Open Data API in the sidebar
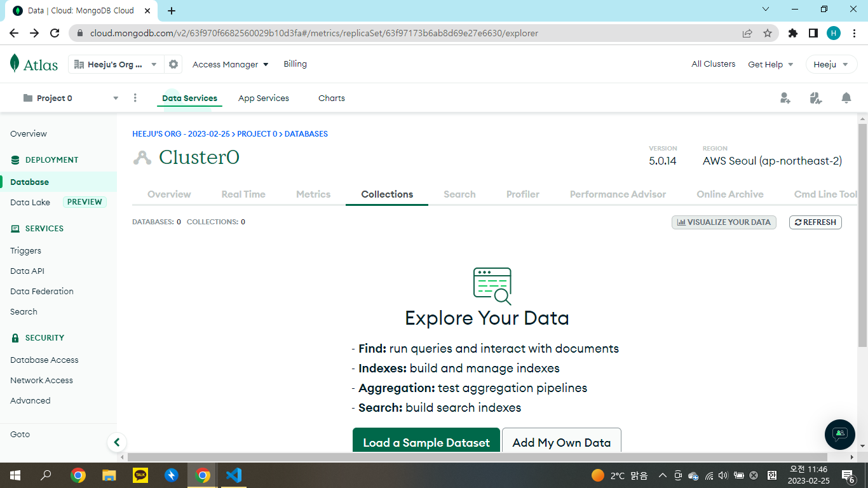Image resolution: width=868 pixels, height=488 pixels. pos(27,271)
